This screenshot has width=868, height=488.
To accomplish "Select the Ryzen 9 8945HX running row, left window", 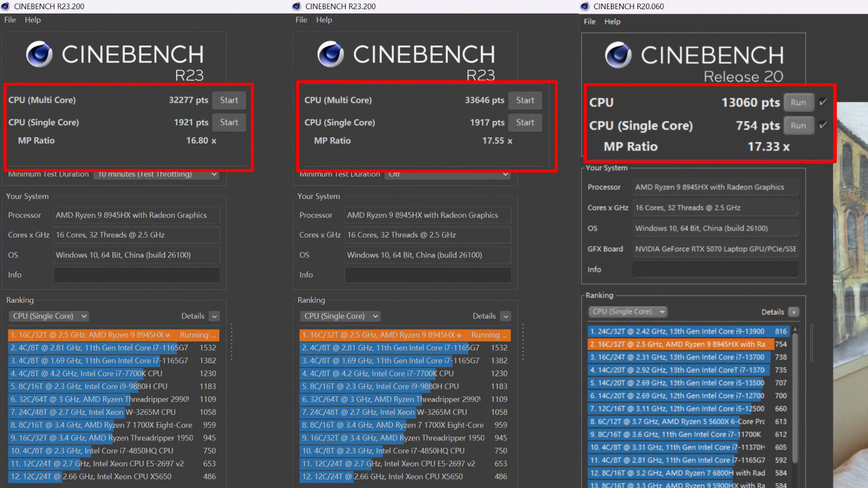I will tap(113, 335).
